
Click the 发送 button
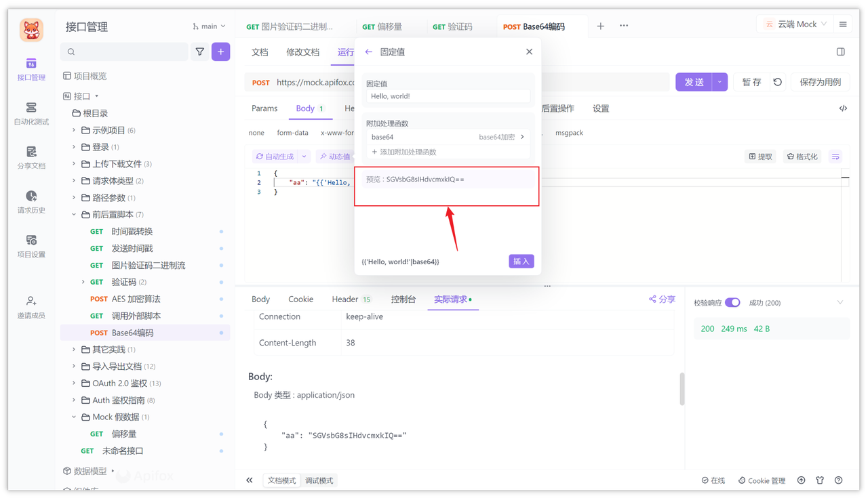[694, 82]
